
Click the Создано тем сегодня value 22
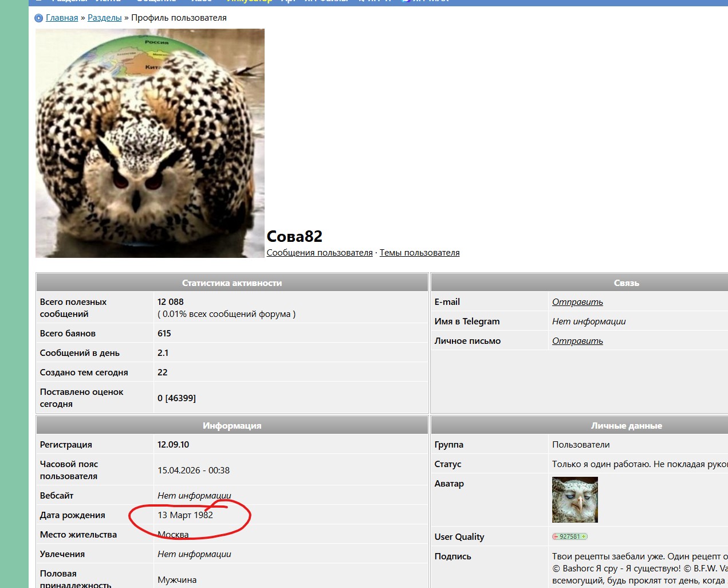(x=163, y=373)
